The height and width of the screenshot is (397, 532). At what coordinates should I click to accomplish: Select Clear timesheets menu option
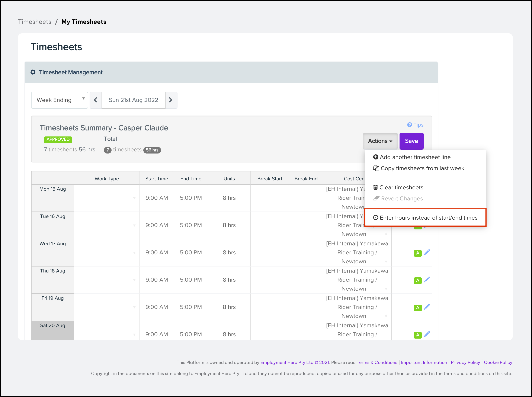click(x=401, y=187)
